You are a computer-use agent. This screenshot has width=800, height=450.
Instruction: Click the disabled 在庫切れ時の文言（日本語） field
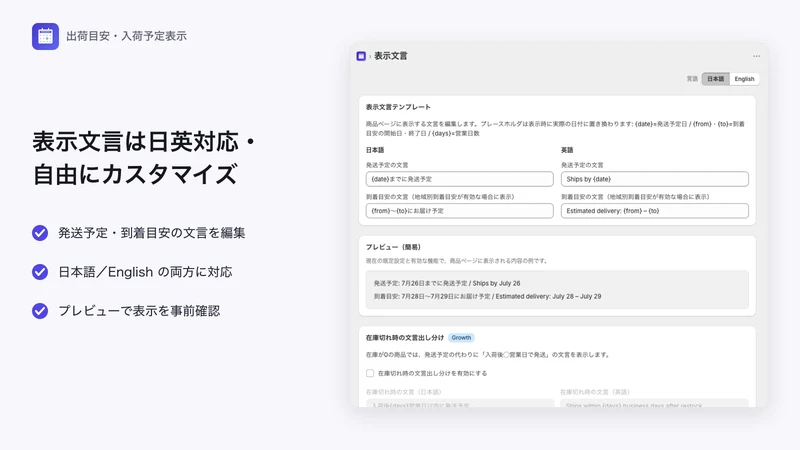tap(460, 403)
